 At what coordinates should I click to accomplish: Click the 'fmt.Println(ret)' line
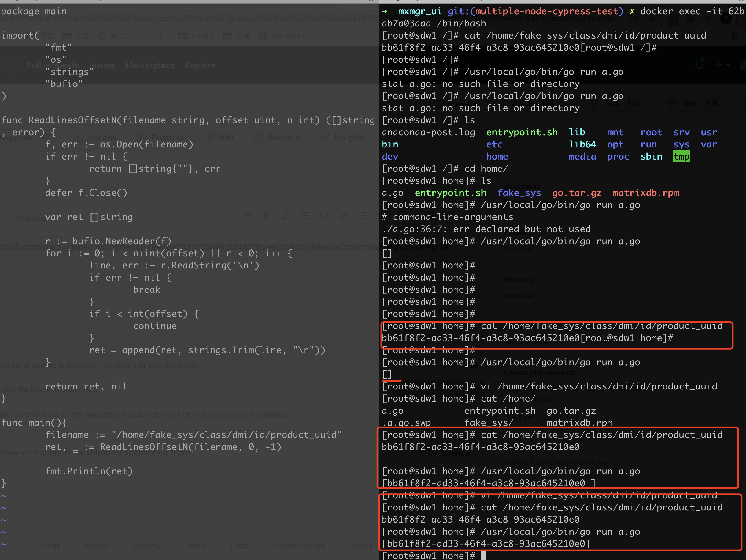[x=89, y=471]
